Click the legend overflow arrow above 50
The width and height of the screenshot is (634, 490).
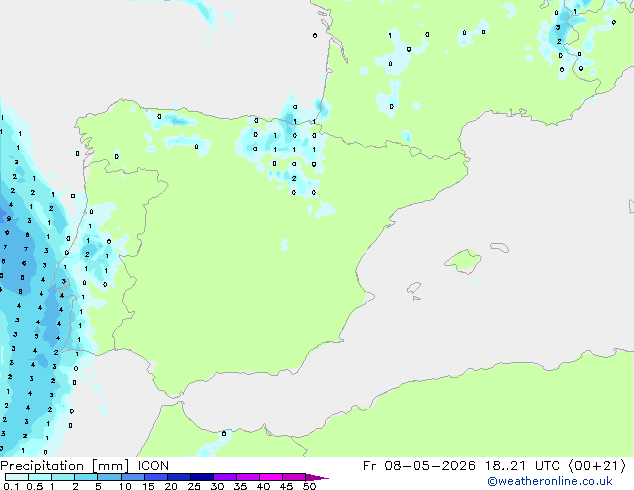click(x=317, y=477)
